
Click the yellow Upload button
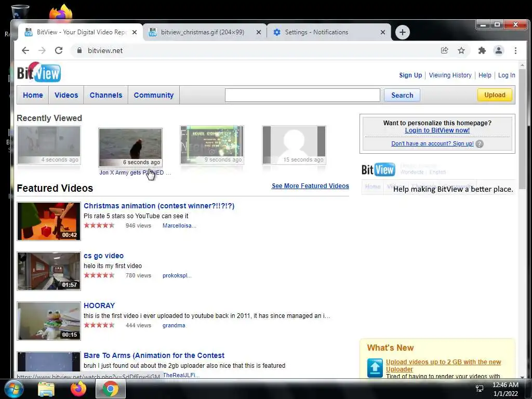[495, 95]
